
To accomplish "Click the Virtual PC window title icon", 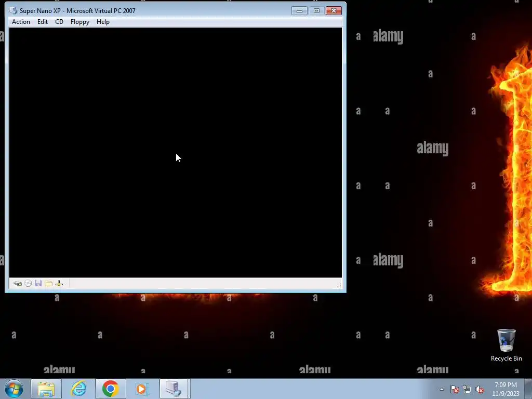I will (x=13, y=10).
